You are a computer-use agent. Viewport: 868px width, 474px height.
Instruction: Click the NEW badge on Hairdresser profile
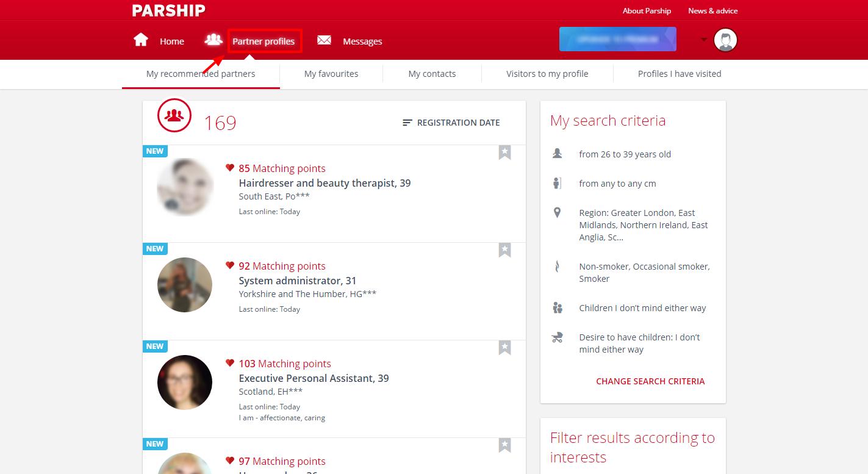(x=155, y=151)
